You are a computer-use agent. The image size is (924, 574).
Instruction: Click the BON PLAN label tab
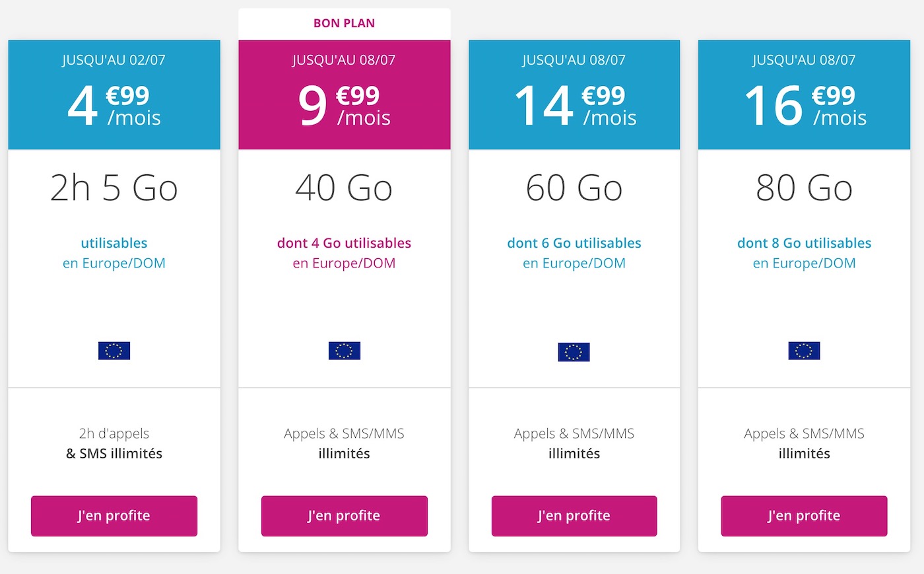point(345,24)
